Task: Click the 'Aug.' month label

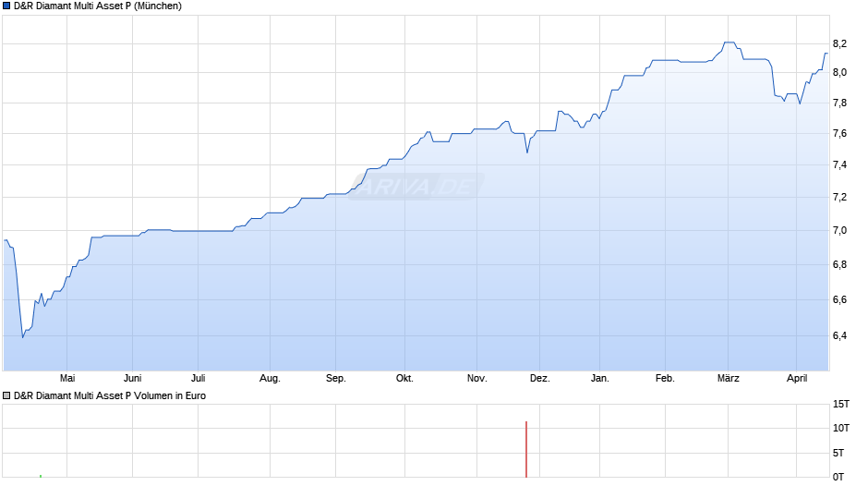Action: point(271,379)
